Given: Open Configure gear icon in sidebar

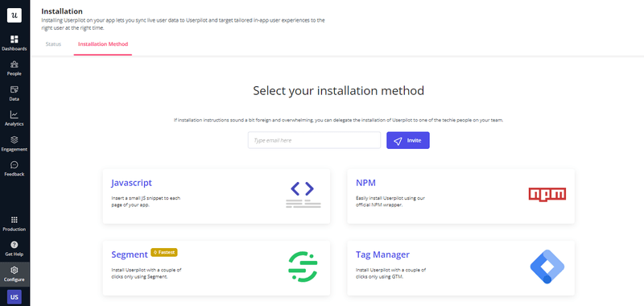Looking at the screenshot, I should click(14, 270).
